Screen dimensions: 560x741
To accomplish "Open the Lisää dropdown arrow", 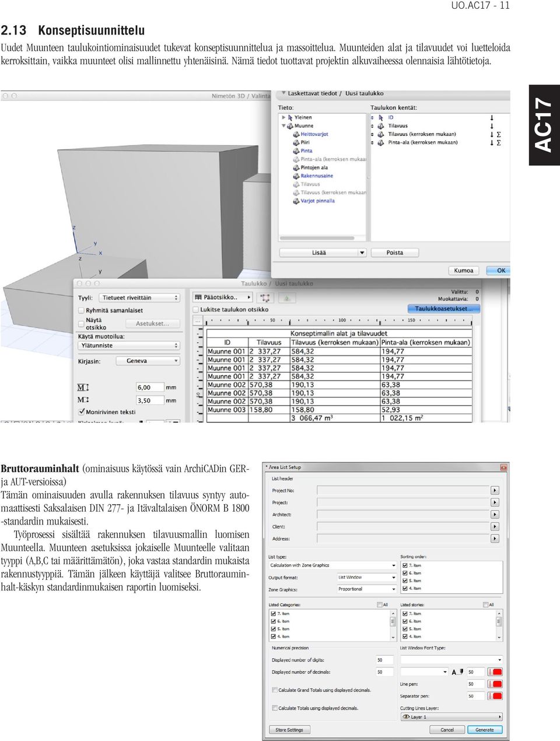I will coord(362,253).
